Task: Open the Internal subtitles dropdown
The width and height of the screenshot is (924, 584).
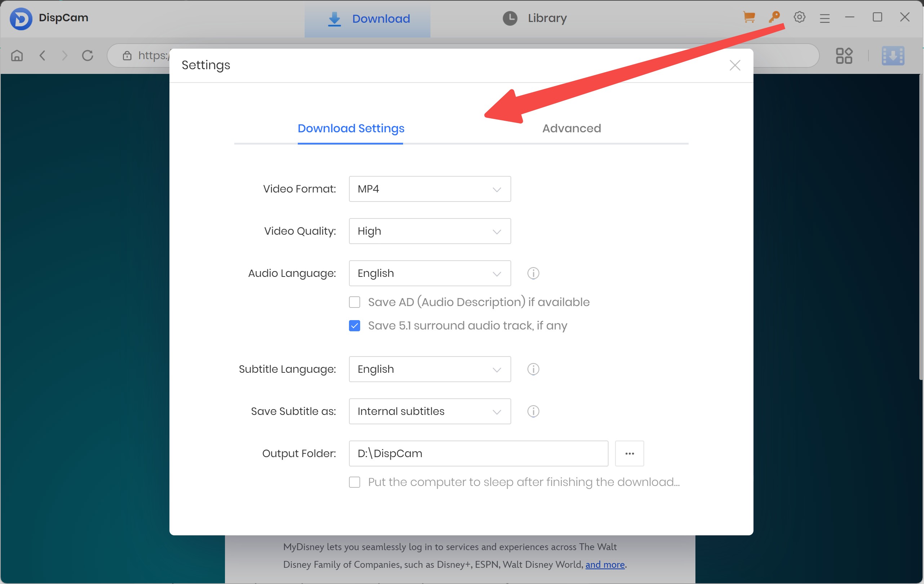Action: coord(430,411)
